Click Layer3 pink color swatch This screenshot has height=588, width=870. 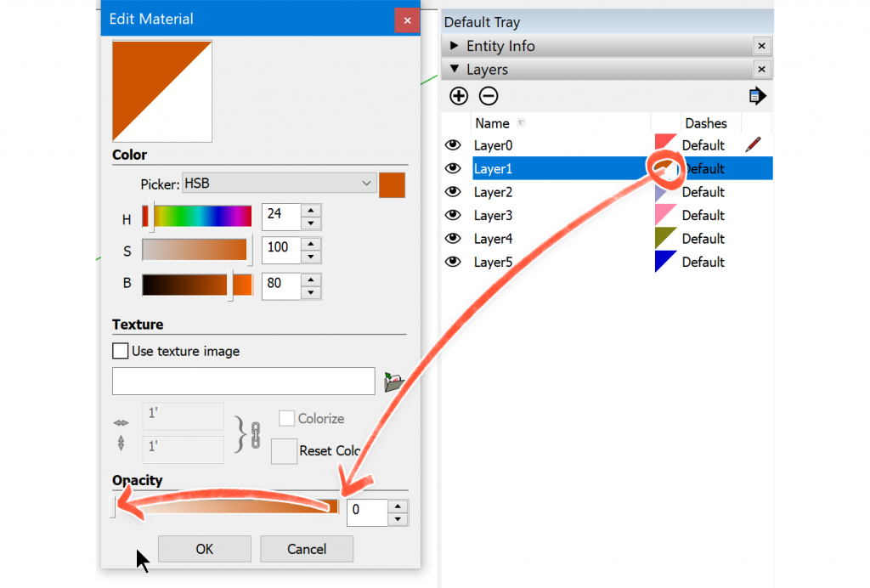click(665, 215)
